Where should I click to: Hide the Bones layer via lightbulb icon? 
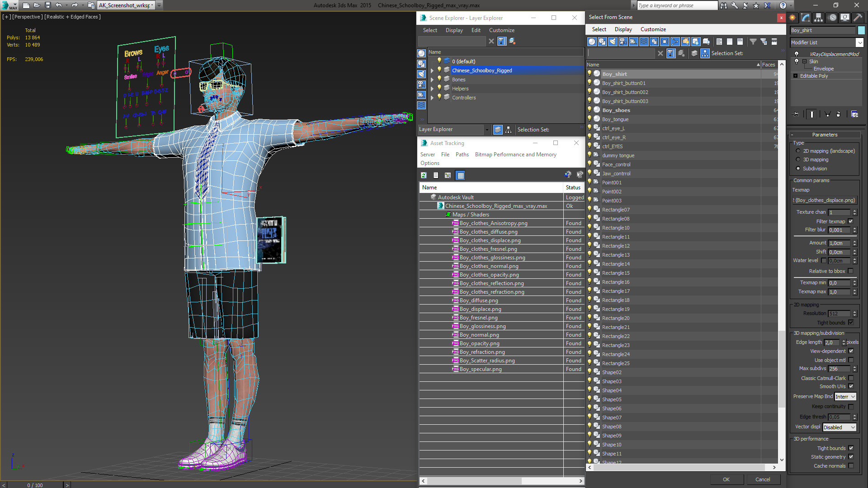click(x=439, y=79)
